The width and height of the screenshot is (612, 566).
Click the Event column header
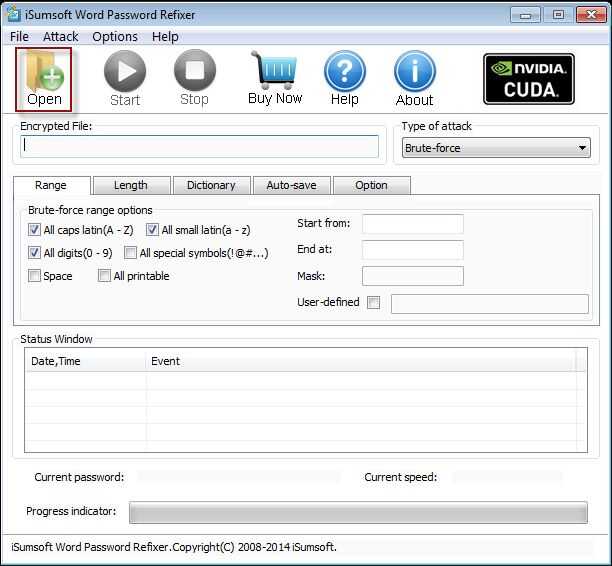pyautogui.click(x=361, y=361)
